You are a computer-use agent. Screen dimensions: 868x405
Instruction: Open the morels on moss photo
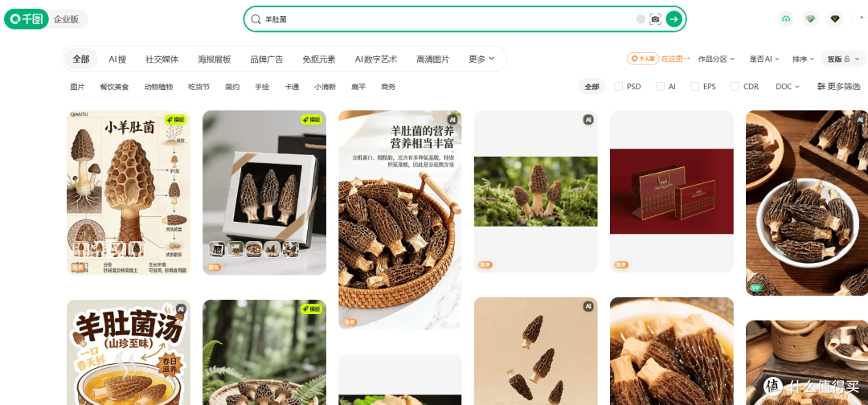tap(536, 191)
